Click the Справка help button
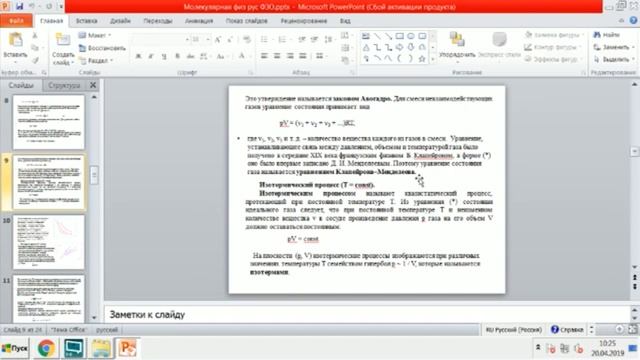Image resolution: width=640 pixels, height=360 pixels. (567, 329)
